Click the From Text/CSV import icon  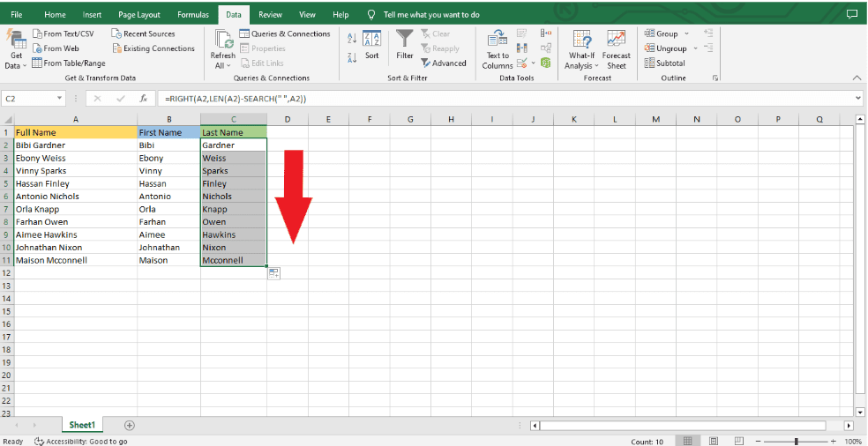37,34
